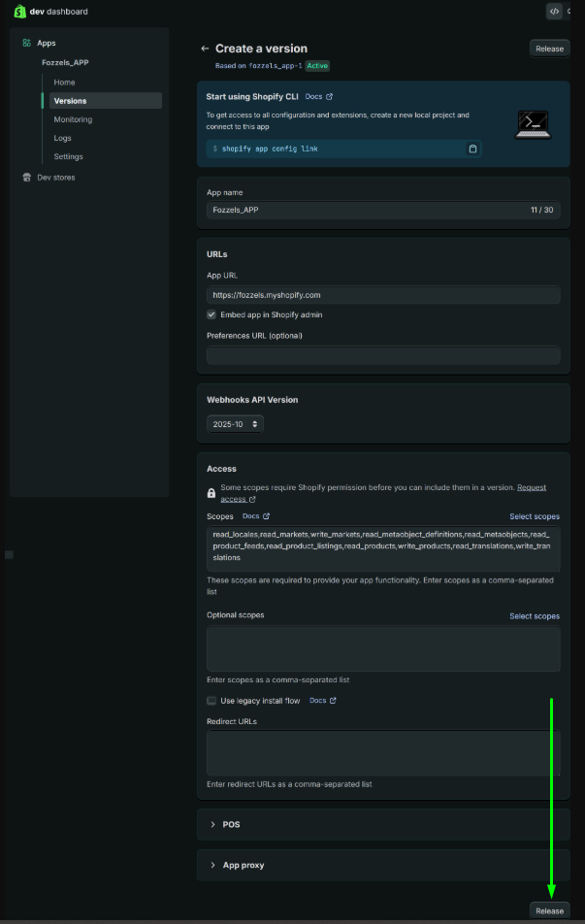Click 'Based on fozzels_app-1' text
585x924 pixels.
coord(259,66)
